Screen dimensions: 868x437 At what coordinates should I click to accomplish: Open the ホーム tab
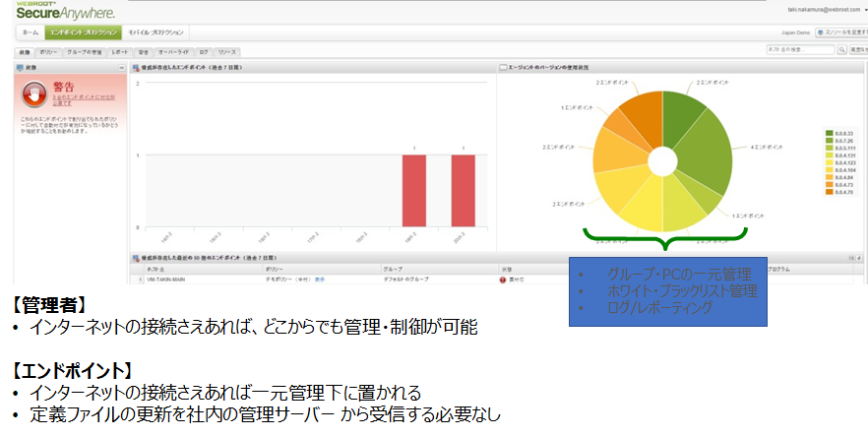tap(31, 32)
